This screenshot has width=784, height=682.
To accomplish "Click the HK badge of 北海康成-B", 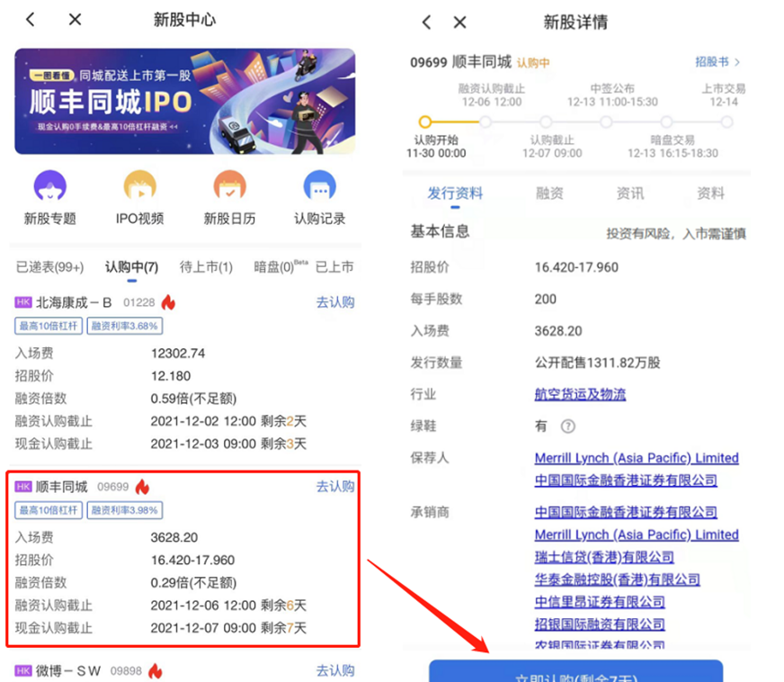I will pyautogui.click(x=23, y=302).
